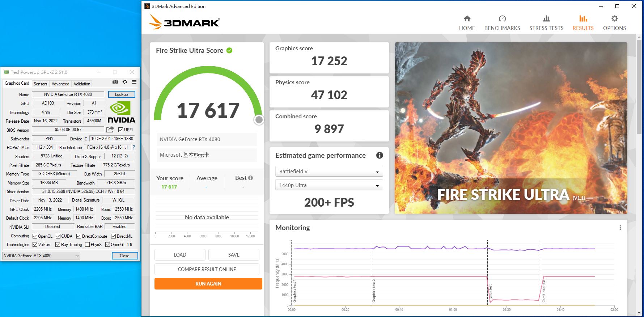Maximize the 3DMark window
The image size is (644, 317).
[x=617, y=6]
